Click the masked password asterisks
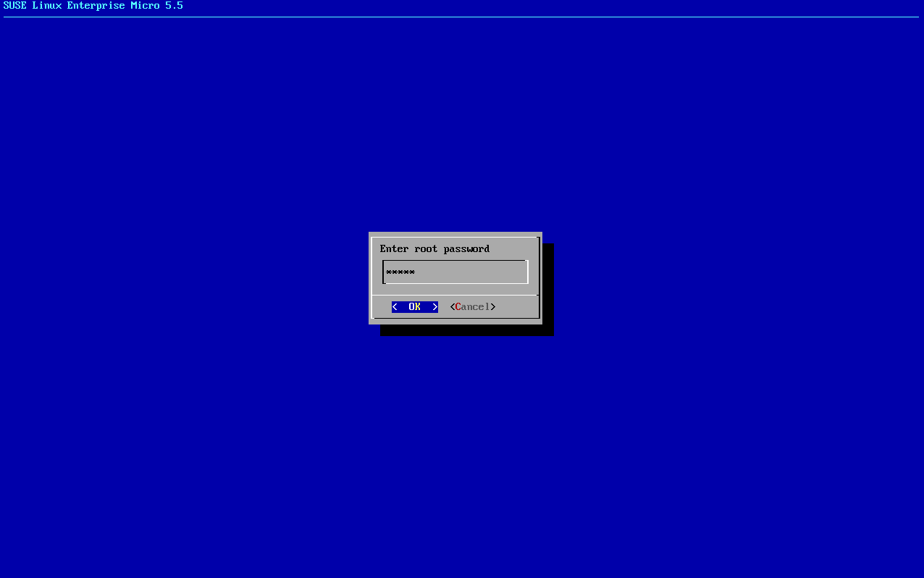 click(400, 272)
